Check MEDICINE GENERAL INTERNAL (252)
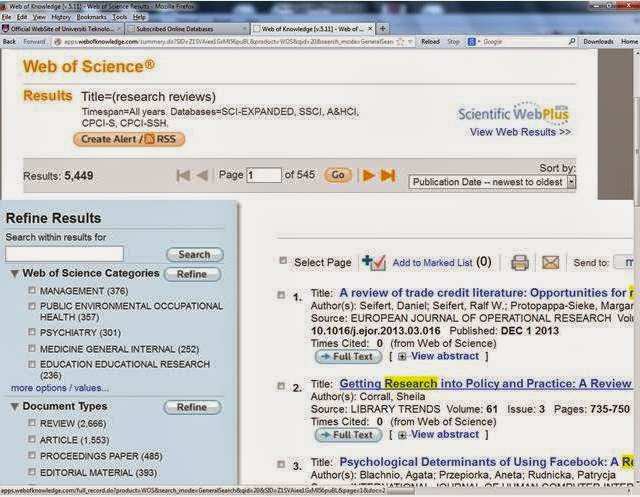Image resolution: width=640 pixels, height=497 pixels. (32, 348)
